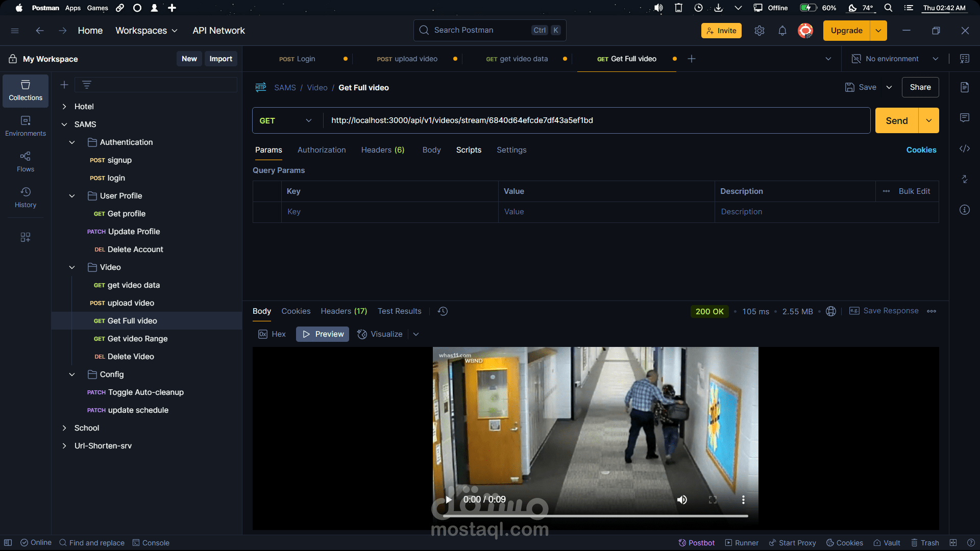Open the settings gear icon

point(759,31)
